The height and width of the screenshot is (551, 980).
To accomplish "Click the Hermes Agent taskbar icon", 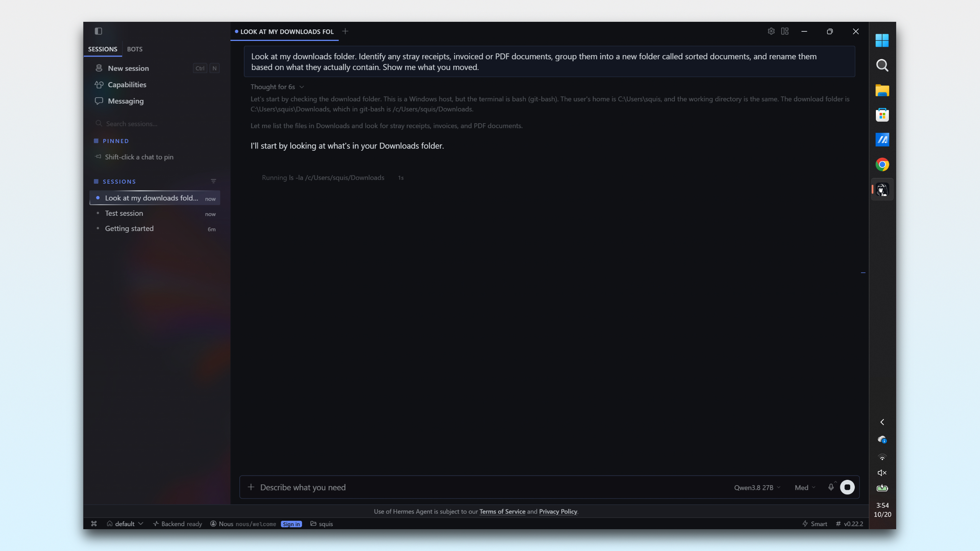I will (x=882, y=189).
